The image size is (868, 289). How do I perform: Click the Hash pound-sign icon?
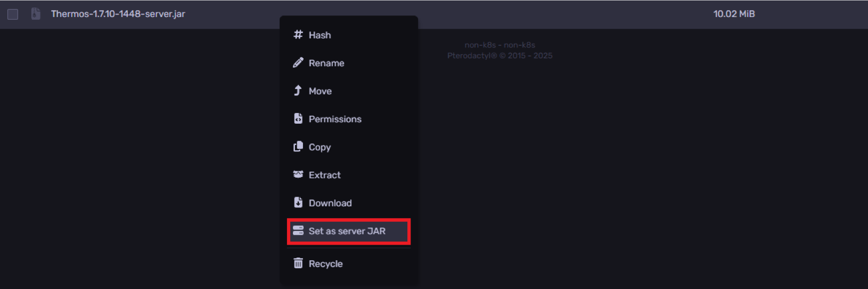point(298,35)
